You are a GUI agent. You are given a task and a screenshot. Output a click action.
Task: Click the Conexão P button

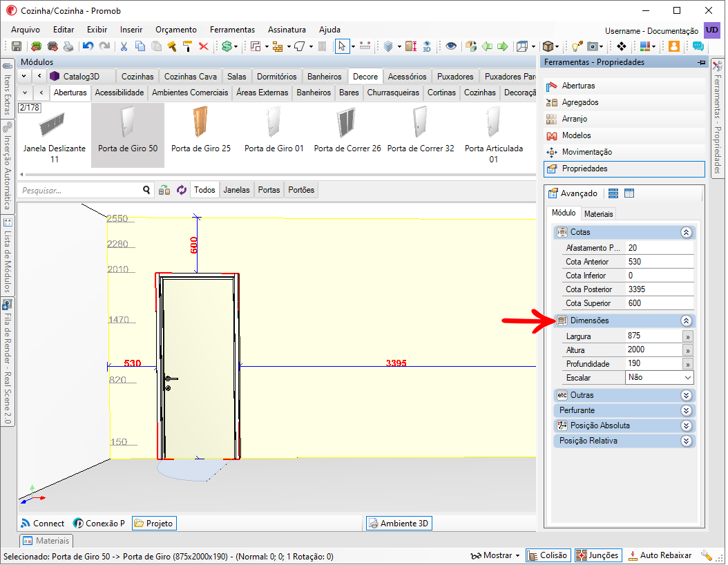click(99, 524)
